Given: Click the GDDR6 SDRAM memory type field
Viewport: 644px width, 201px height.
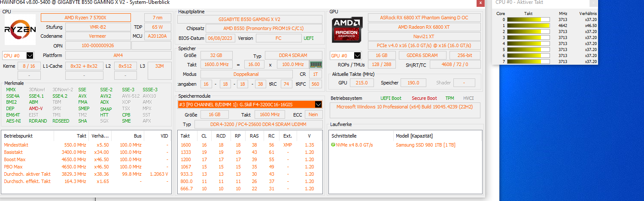Looking at the screenshot, I should (x=422, y=55).
